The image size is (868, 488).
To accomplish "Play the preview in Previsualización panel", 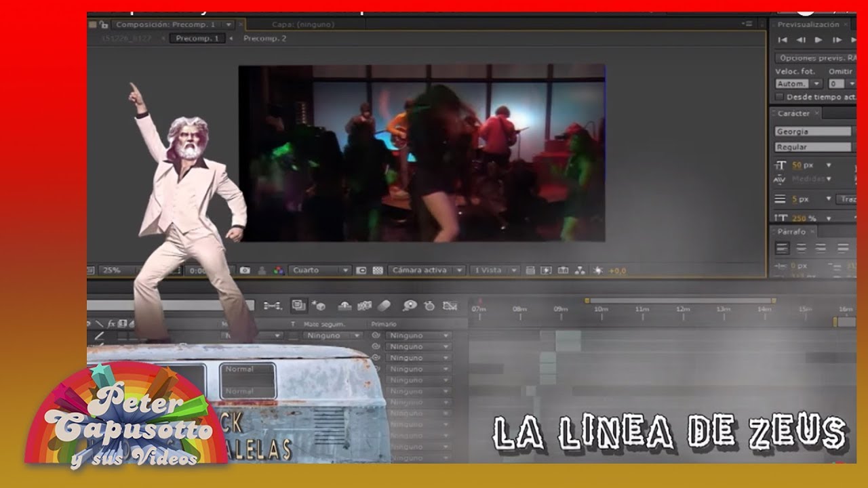I will pos(818,40).
